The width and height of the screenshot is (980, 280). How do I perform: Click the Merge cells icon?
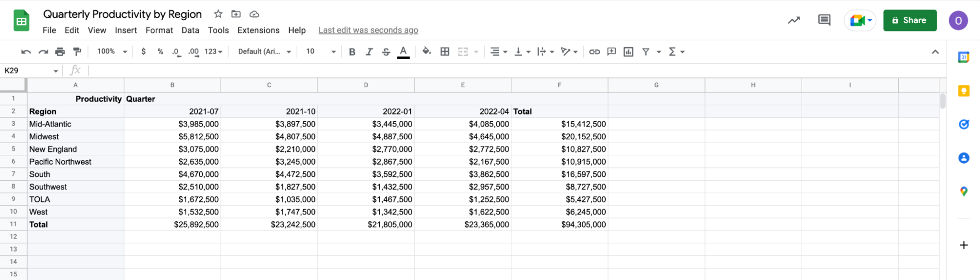[463, 52]
